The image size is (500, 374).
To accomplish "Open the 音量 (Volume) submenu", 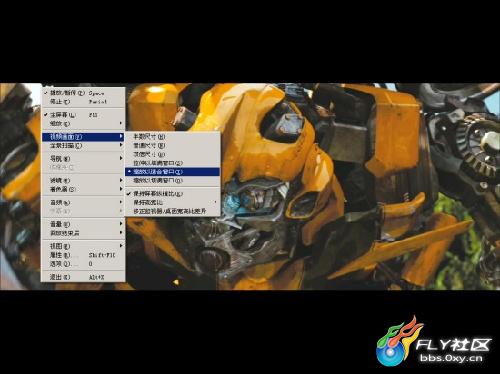I will [83, 224].
